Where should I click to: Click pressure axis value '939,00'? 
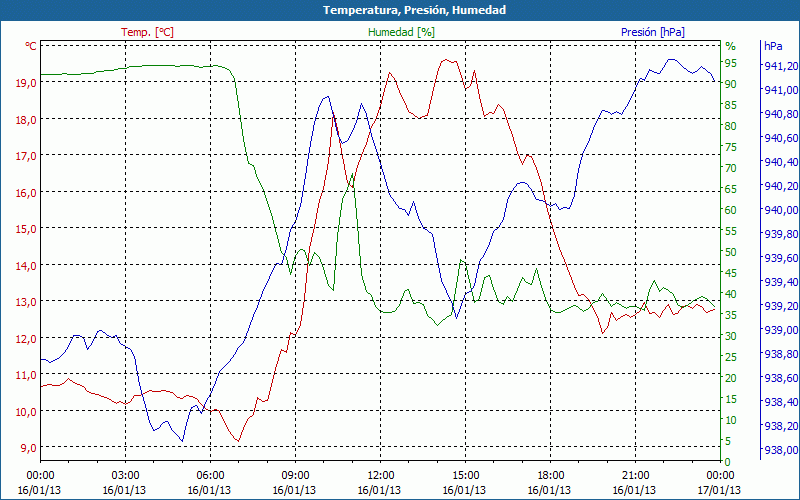tap(781, 330)
